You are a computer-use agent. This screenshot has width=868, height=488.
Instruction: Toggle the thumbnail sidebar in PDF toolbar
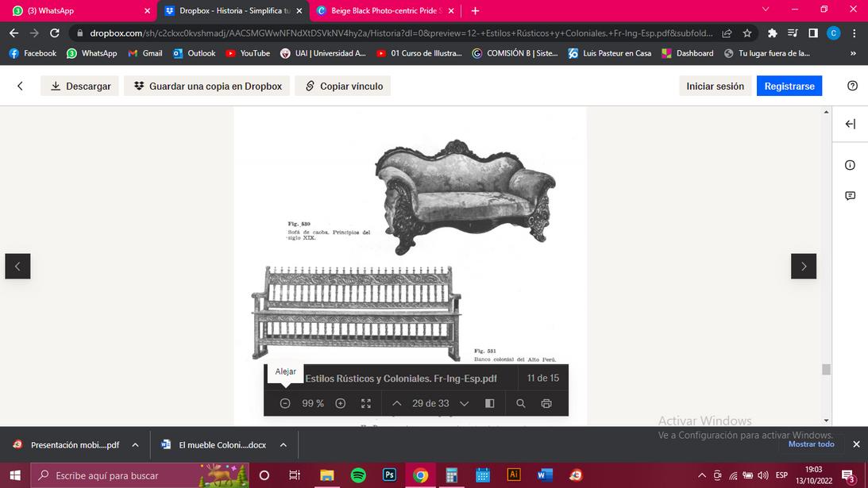(489, 403)
